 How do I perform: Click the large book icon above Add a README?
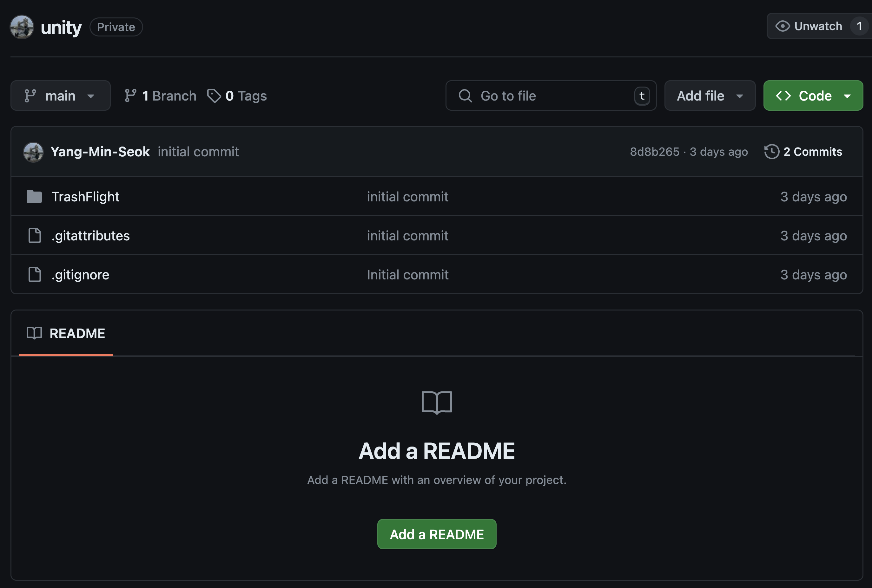[x=437, y=402]
